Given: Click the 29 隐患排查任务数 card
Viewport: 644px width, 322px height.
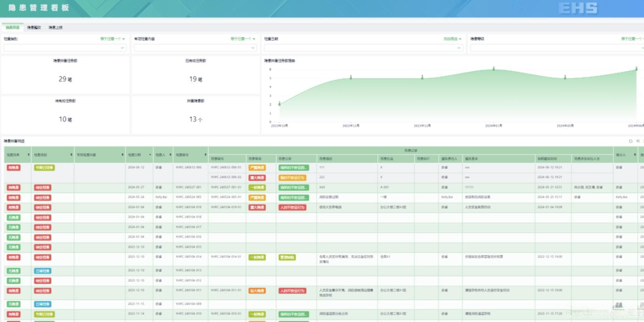Looking at the screenshot, I should [x=65, y=75].
